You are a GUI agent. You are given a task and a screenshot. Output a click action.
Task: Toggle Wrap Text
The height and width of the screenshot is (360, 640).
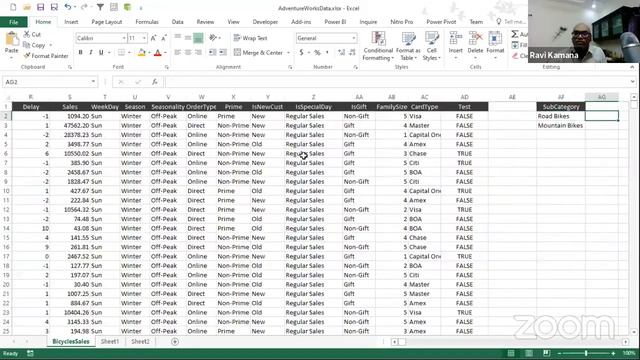tap(251, 38)
